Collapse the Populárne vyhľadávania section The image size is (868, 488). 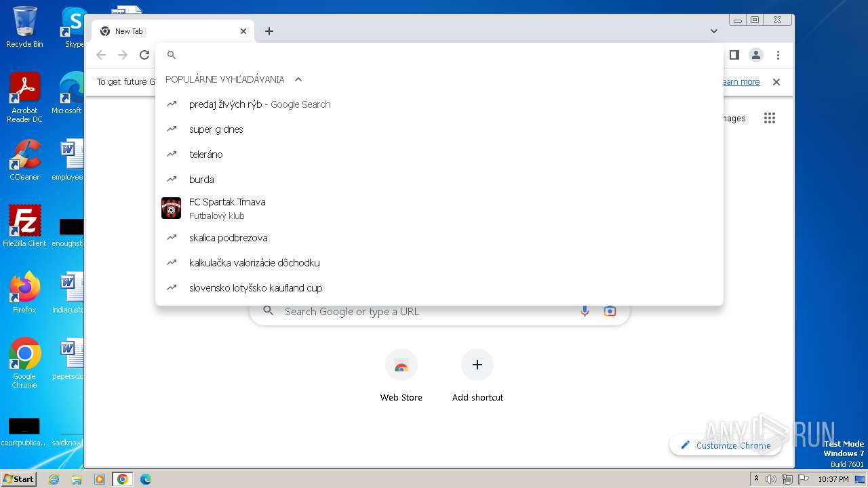click(x=298, y=79)
